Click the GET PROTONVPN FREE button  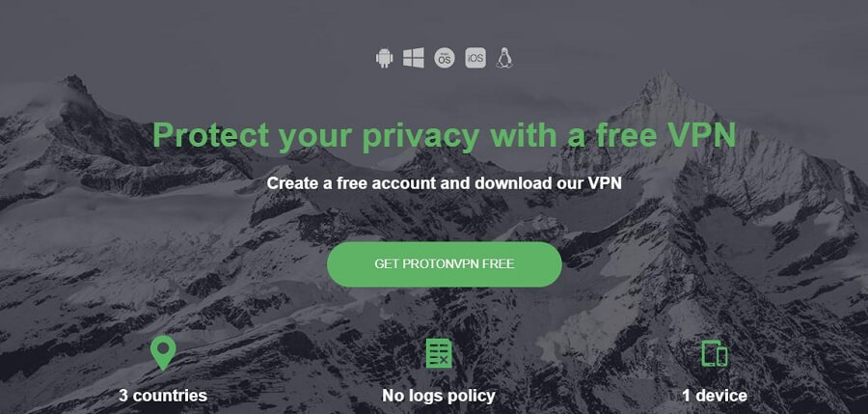tap(445, 264)
